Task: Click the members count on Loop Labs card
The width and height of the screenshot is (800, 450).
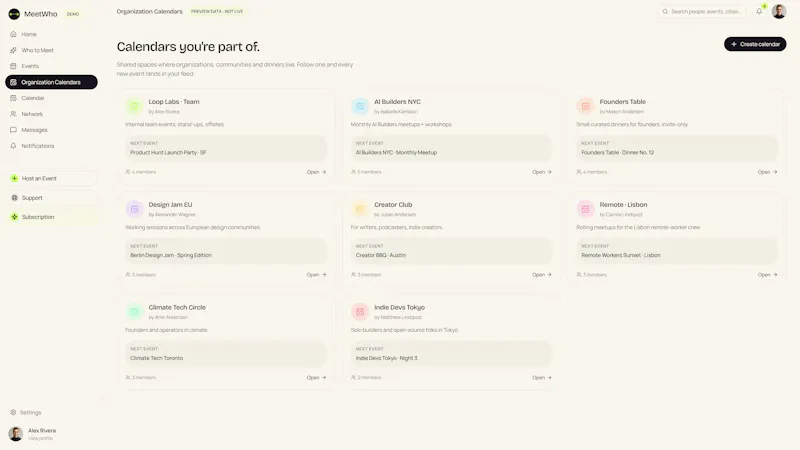Action: click(141, 172)
